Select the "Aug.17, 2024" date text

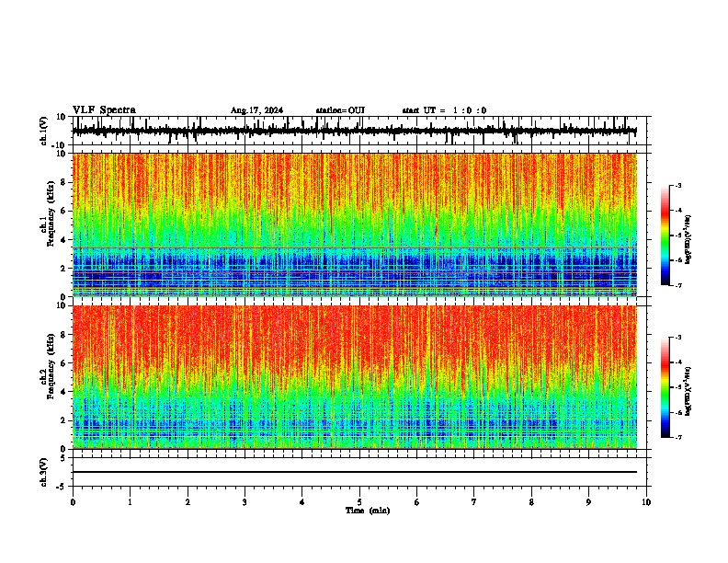[256, 110]
